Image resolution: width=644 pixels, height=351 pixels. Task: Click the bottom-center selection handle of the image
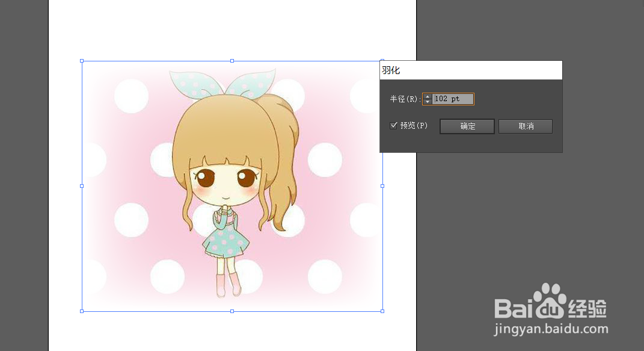click(x=232, y=311)
